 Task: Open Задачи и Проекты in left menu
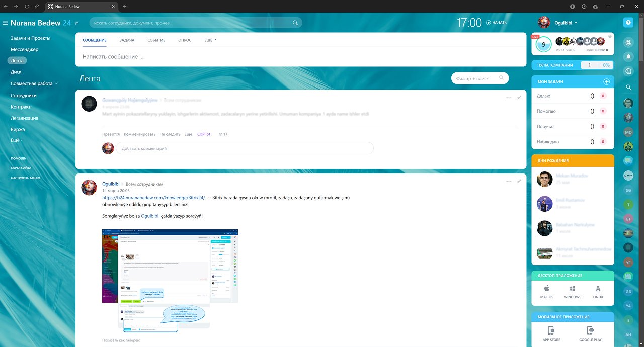pyautogui.click(x=30, y=38)
